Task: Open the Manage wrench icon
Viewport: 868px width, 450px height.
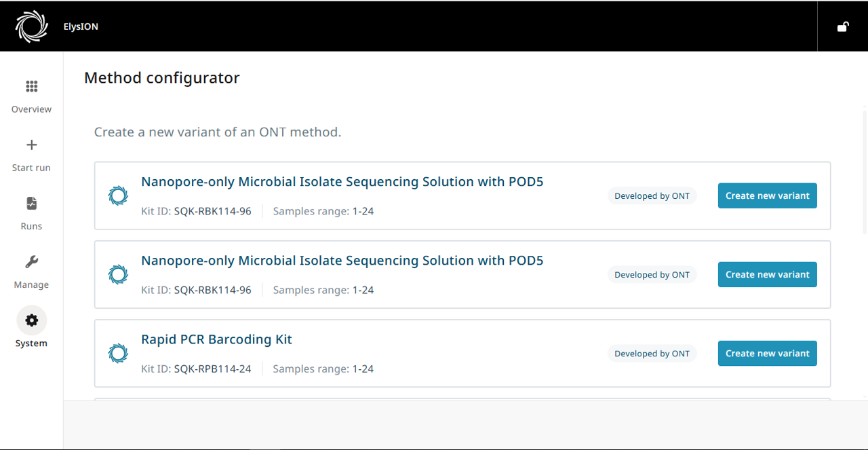Action: (32, 262)
